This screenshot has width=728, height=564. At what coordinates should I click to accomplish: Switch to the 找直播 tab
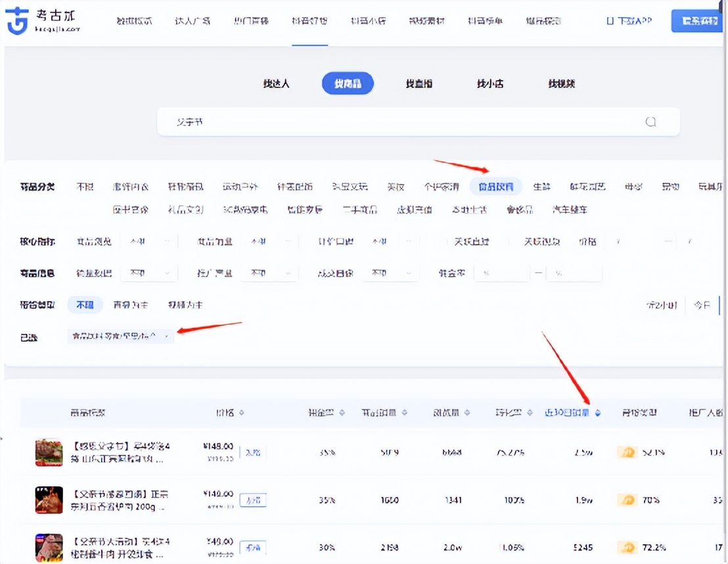419,83
